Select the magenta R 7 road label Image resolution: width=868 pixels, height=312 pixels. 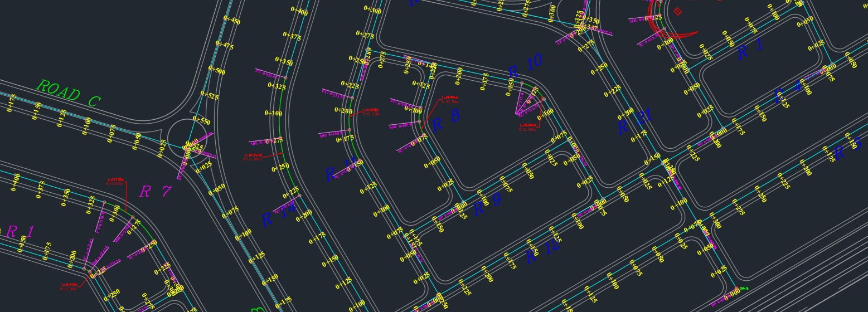[x=155, y=192]
